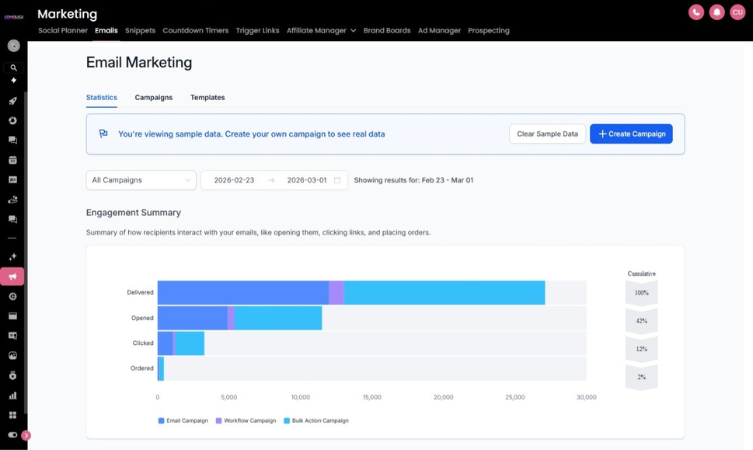Toggle Email Campaign legend series
The width and height of the screenshot is (753, 450).
point(183,421)
